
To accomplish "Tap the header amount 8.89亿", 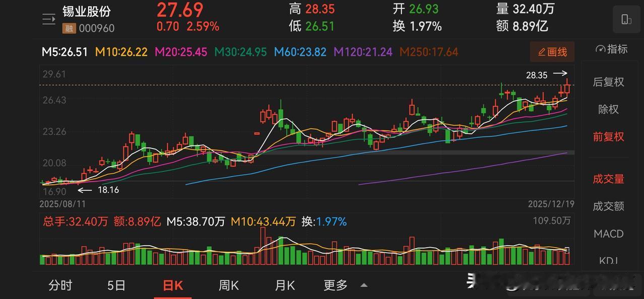I will click(x=530, y=26).
